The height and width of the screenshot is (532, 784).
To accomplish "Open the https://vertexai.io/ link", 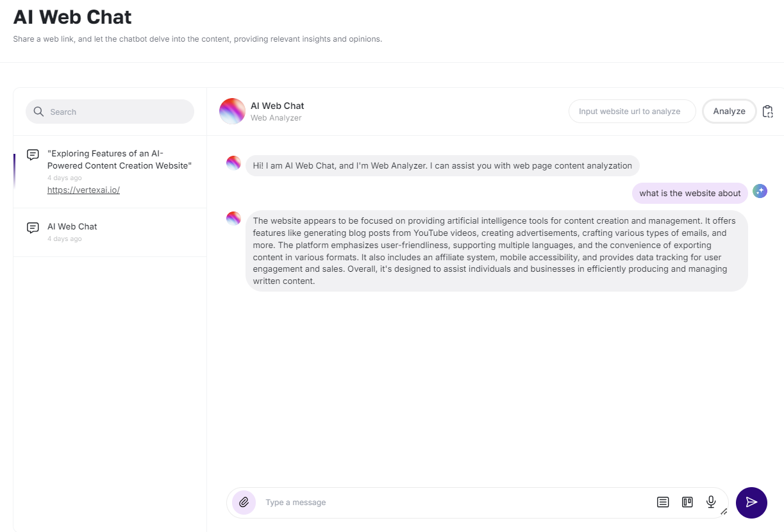I will coord(83,190).
